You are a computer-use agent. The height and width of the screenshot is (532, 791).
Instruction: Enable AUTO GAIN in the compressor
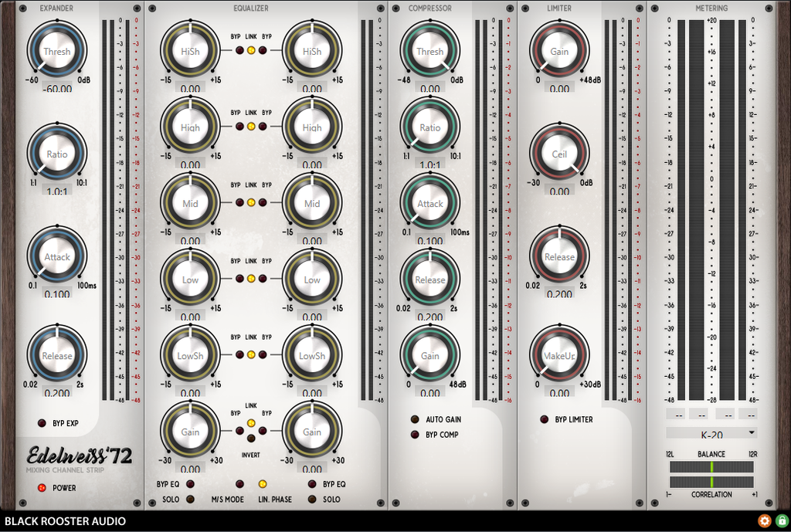click(x=415, y=419)
